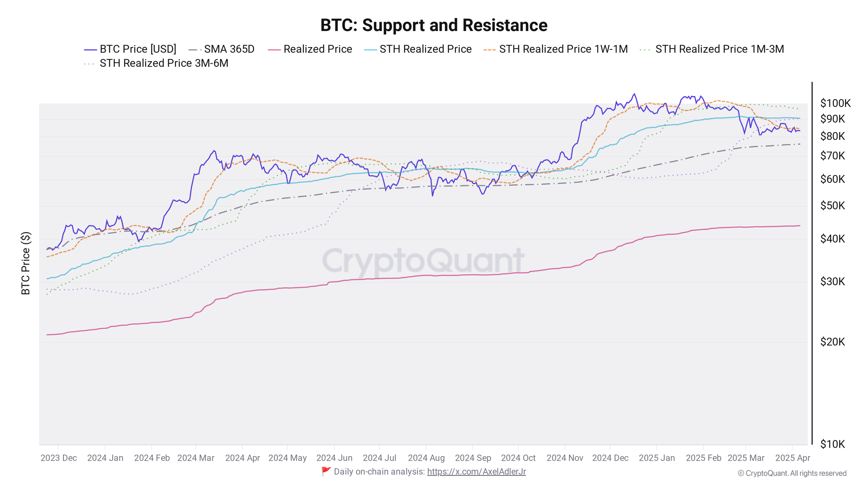This screenshot has height=488, width=868.
Task: Click the orange dashed STH 1W-1M legend line
Action: pyautogui.click(x=489, y=50)
